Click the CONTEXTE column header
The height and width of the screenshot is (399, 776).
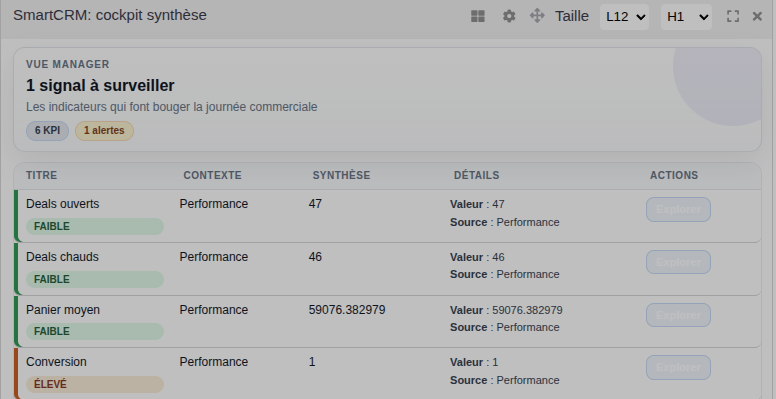tap(212, 175)
